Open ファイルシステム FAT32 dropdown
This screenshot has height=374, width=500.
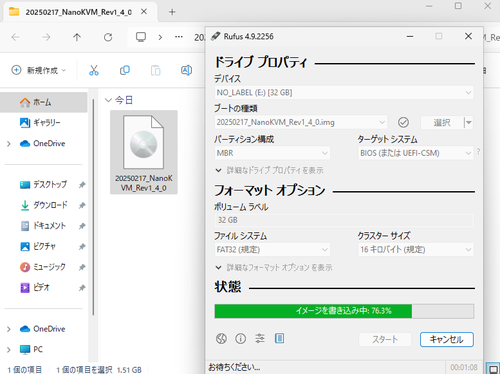[272, 250]
